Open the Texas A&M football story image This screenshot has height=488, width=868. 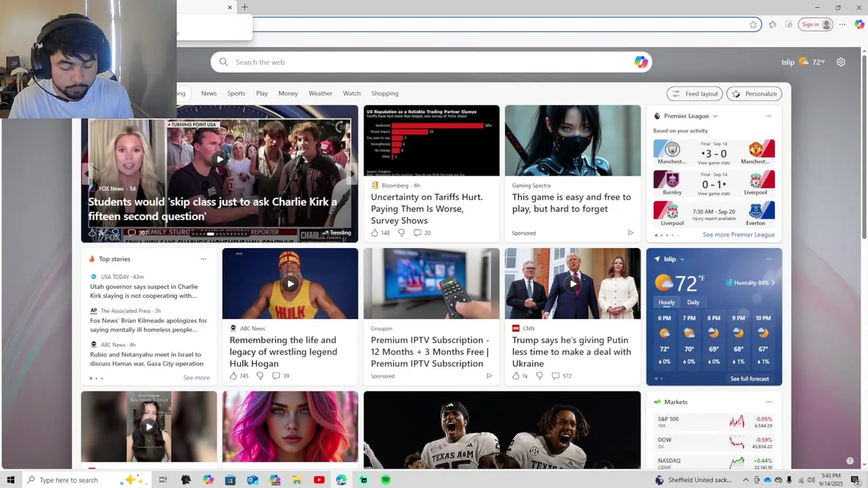502,430
